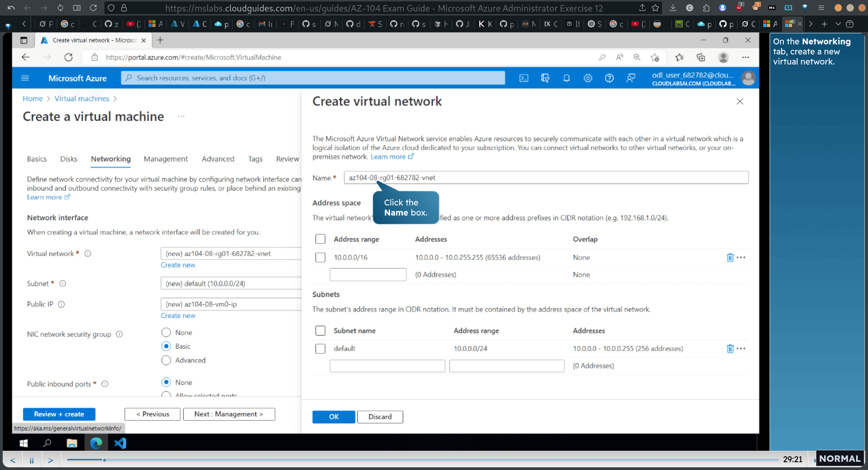Show info for Virtual network field
868x470 pixels.
pos(88,254)
